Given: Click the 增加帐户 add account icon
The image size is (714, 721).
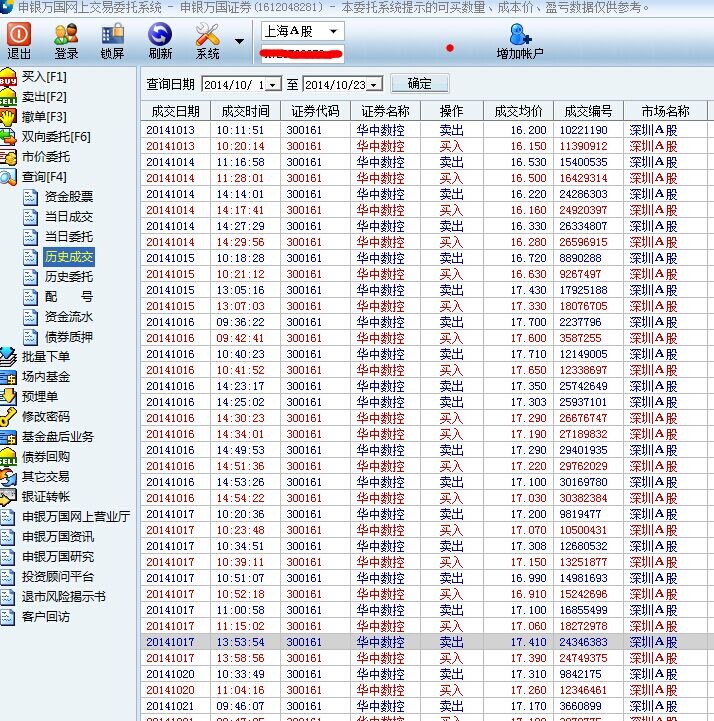Looking at the screenshot, I should tap(520, 34).
